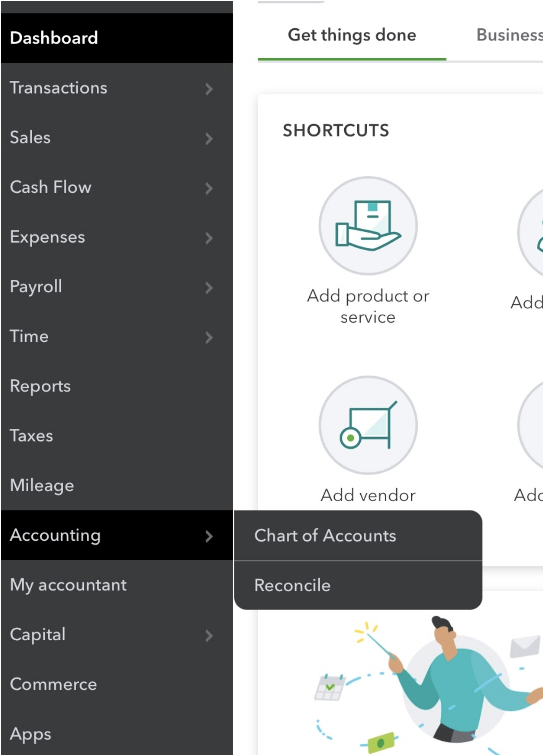Image resolution: width=545 pixels, height=756 pixels.
Task: Expand the Sales submenu
Action: coord(210,138)
